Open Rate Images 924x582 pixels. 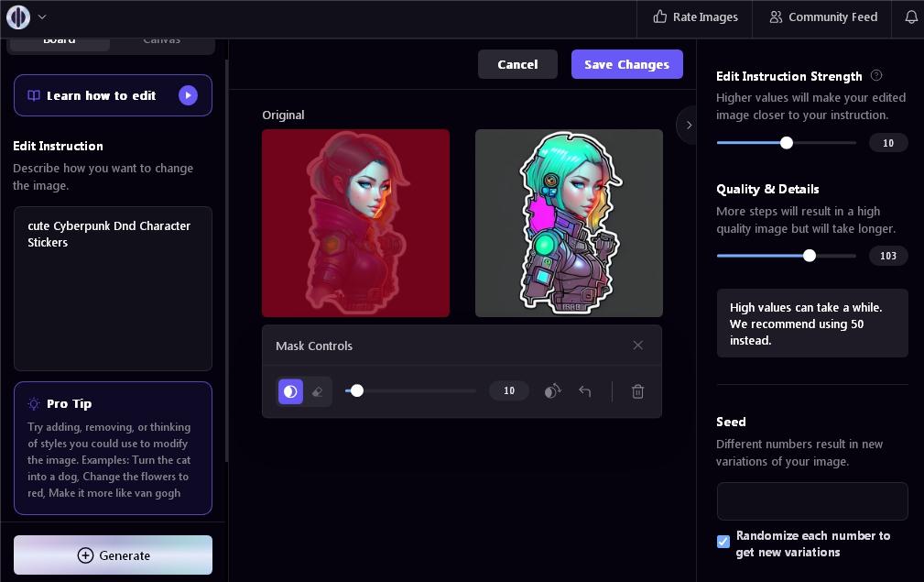695,16
